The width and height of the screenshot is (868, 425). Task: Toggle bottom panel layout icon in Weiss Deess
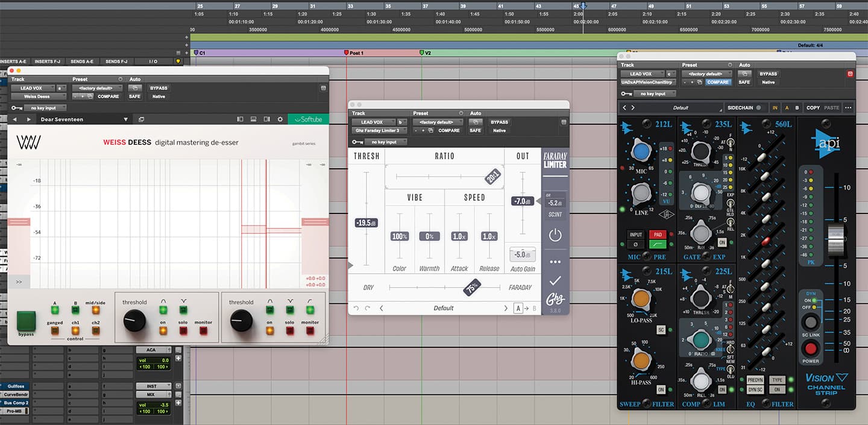point(253,119)
